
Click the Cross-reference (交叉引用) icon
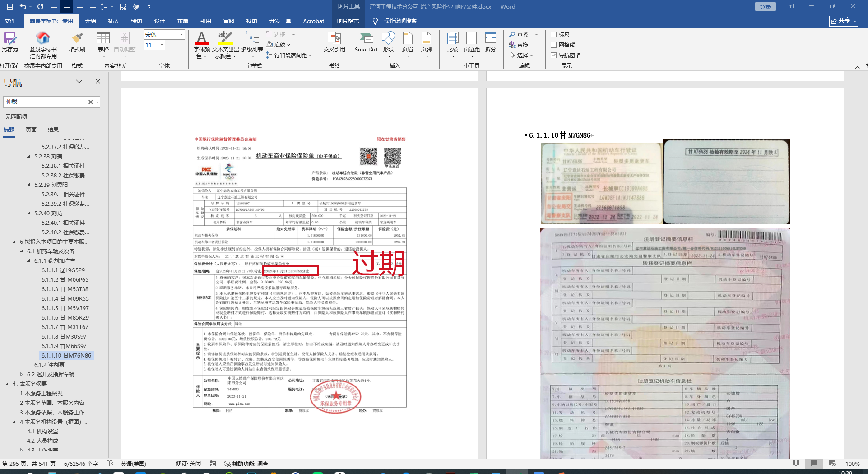(334, 39)
